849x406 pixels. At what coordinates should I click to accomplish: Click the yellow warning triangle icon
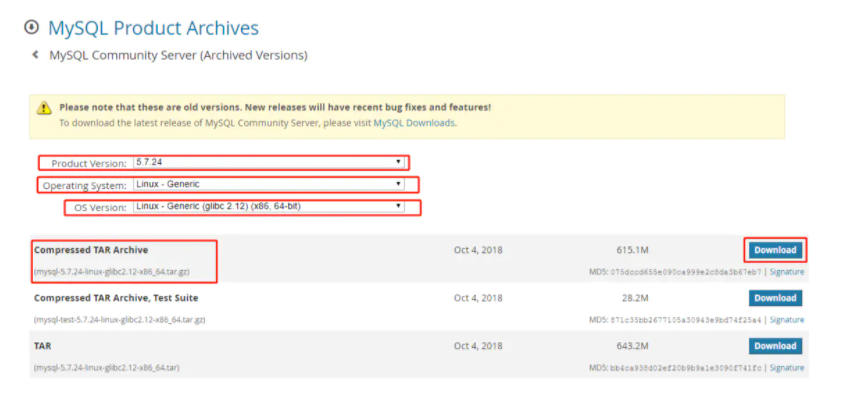click(x=44, y=108)
